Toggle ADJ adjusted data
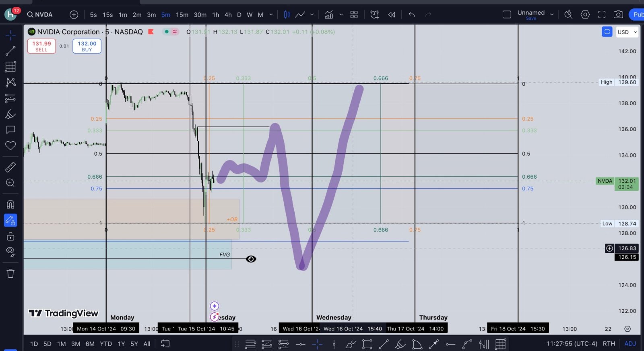Image resolution: width=644 pixels, height=351 pixels. click(630, 344)
